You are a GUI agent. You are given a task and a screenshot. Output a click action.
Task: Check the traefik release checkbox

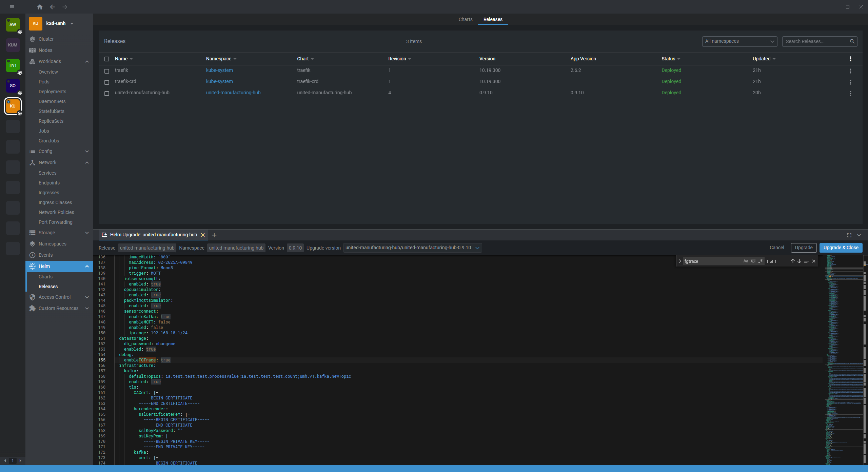pos(107,71)
